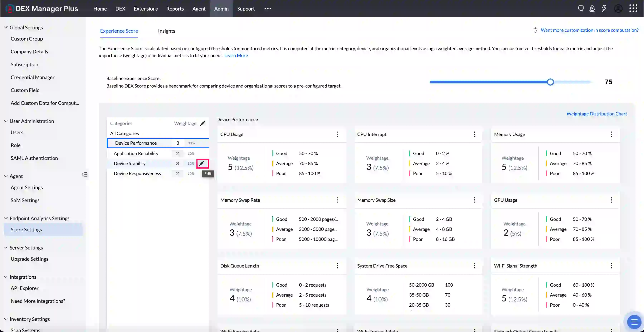Collapse Endpoint Analytics Settings section
The image size is (644, 332).
pos(6,218)
